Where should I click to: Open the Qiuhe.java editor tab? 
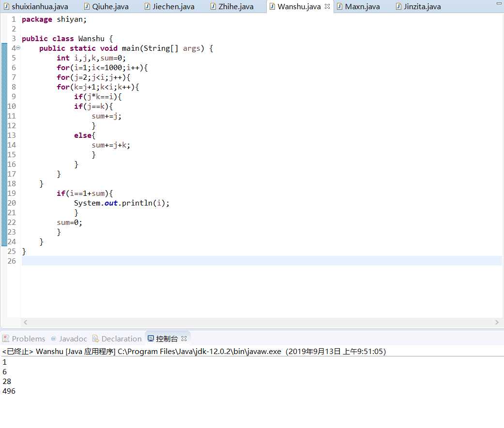coord(107,6)
